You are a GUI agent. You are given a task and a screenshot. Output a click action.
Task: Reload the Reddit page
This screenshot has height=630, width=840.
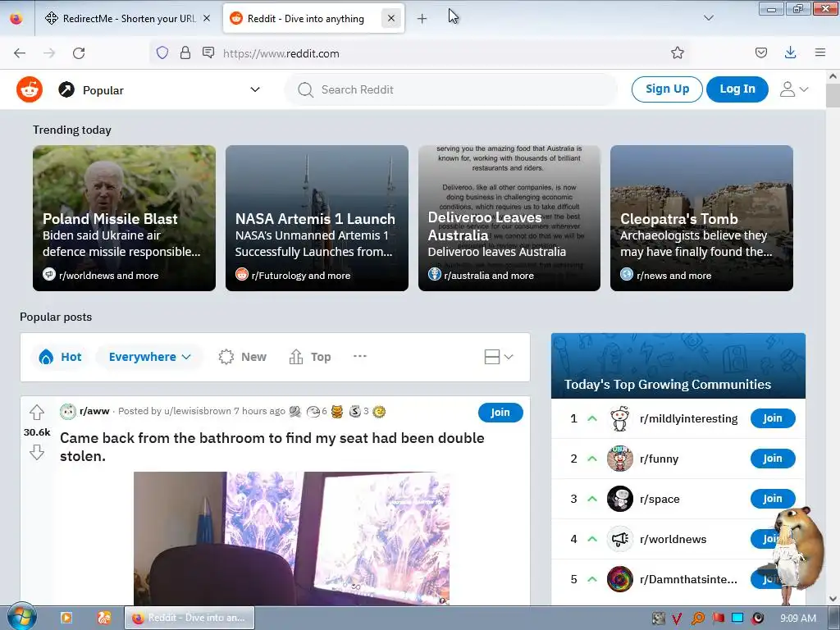coord(79,53)
